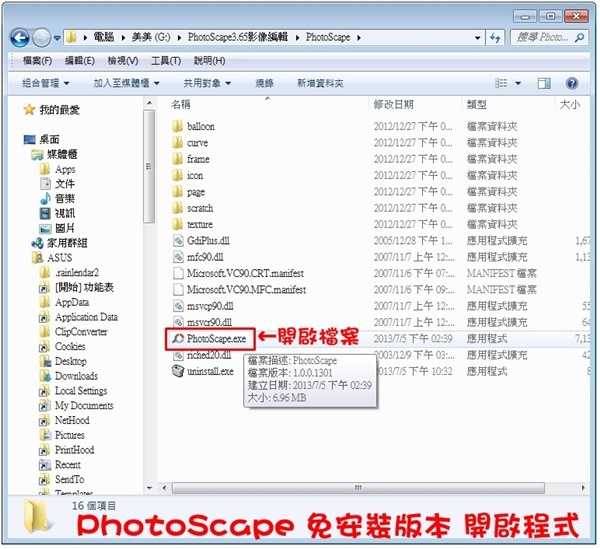
Task: Open 視訊 library in sidebar
Action: point(57,213)
